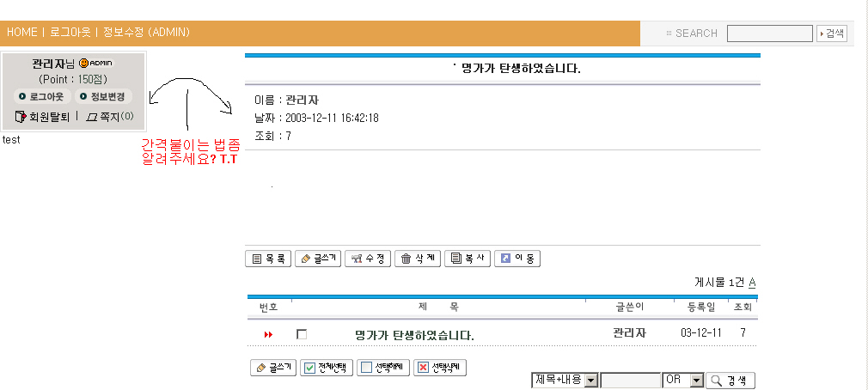Click the 목록 list button

[x=268, y=259]
